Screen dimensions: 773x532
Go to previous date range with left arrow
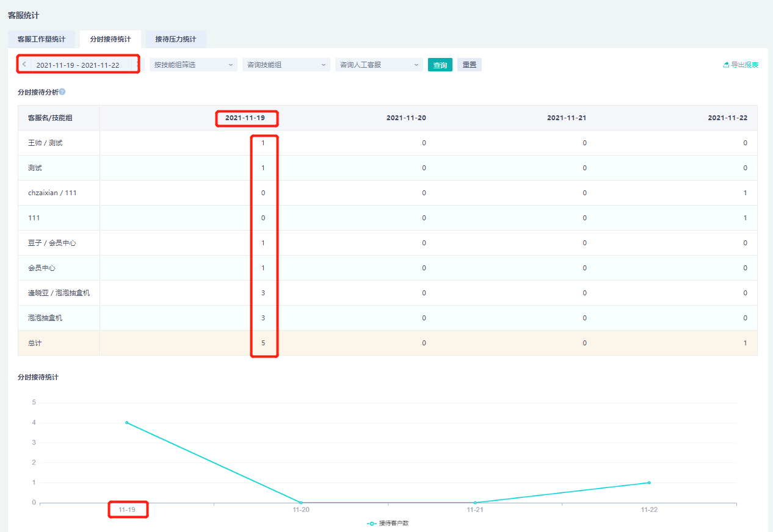24,65
